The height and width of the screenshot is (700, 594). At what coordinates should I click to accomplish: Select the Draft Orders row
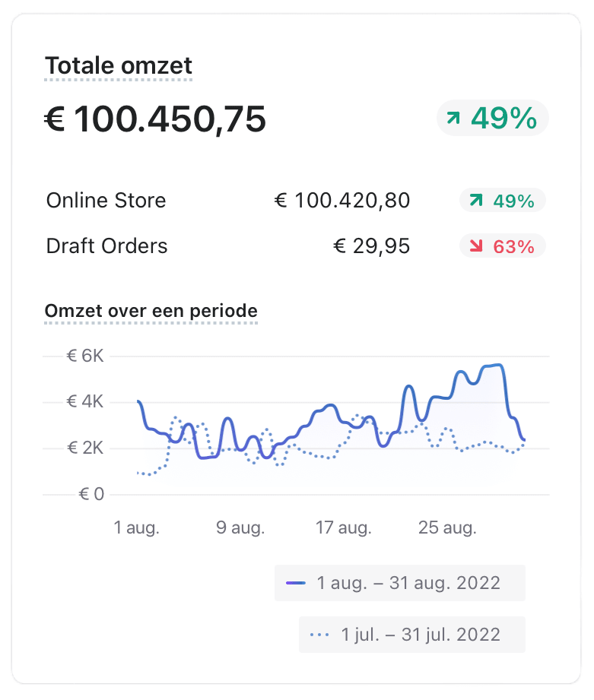(x=296, y=246)
